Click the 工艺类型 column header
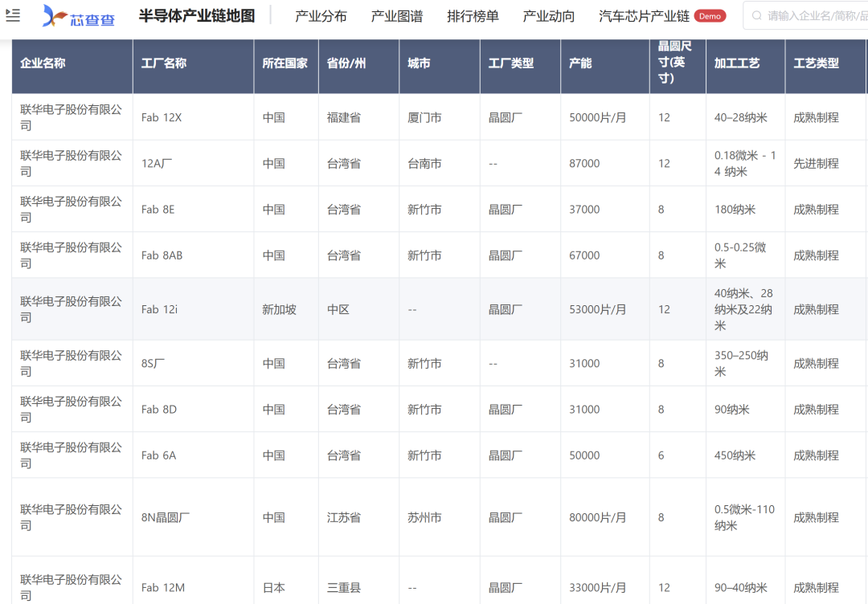 (x=816, y=63)
